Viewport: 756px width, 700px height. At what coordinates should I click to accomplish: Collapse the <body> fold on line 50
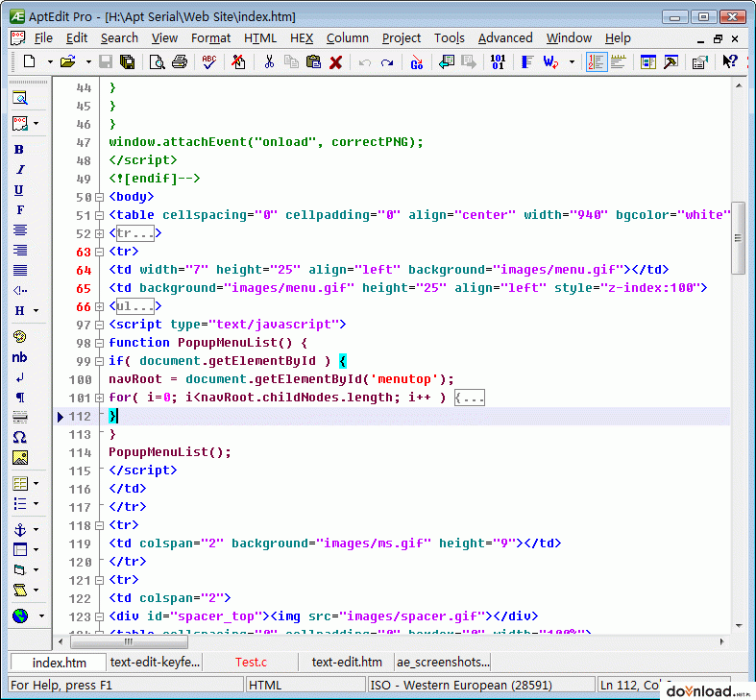[x=99, y=197]
